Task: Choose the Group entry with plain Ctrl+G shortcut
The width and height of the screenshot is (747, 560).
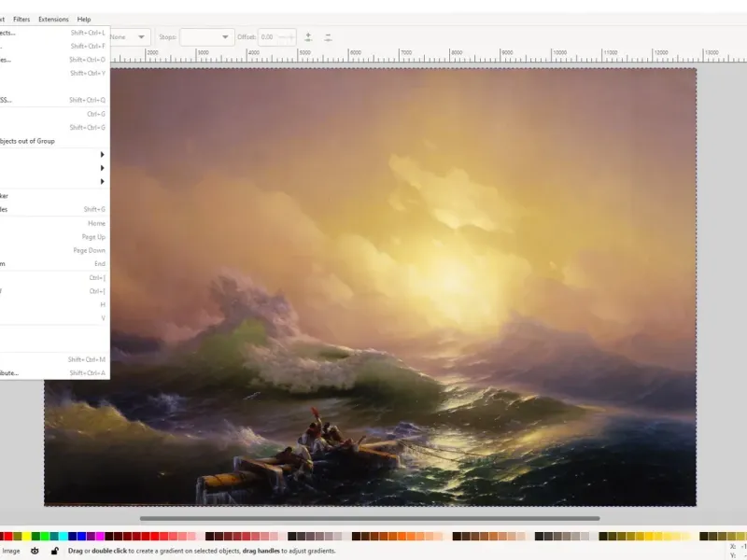Action: click(x=54, y=114)
